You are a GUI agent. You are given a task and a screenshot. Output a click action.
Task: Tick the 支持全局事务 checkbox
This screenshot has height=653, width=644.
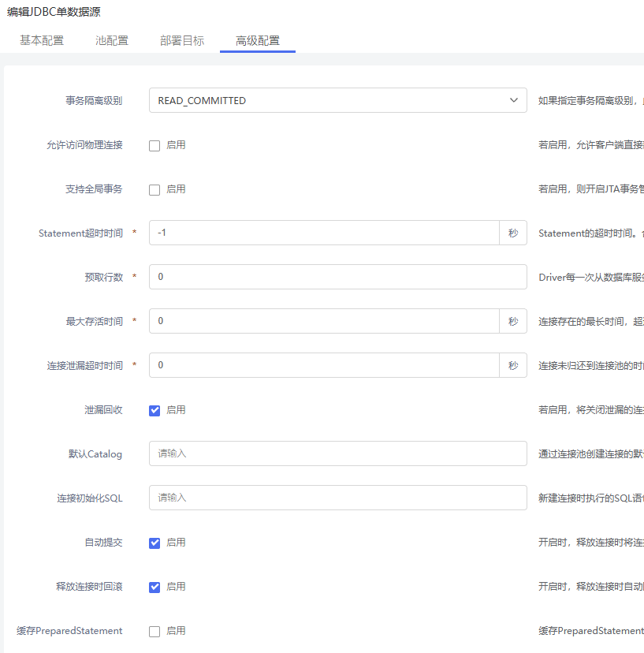point(154,189)
